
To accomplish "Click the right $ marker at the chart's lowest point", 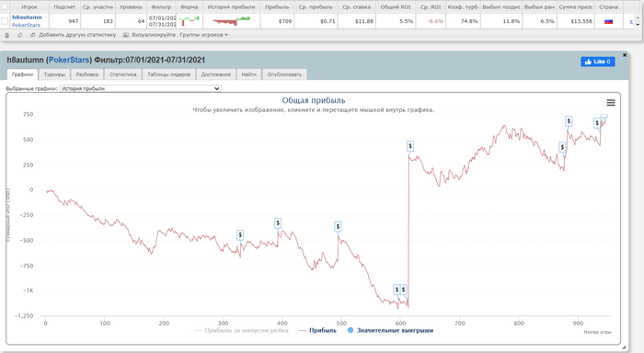I will pos(404,290).
